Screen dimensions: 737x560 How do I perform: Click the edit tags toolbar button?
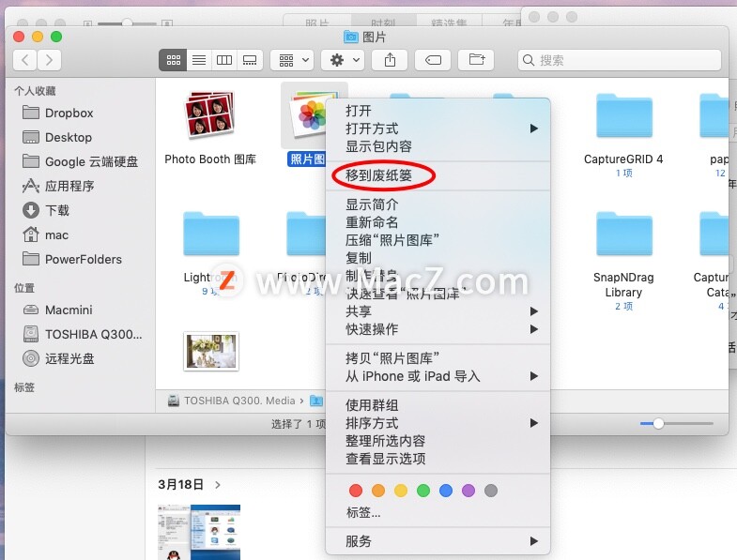click(x=433, y=60)
